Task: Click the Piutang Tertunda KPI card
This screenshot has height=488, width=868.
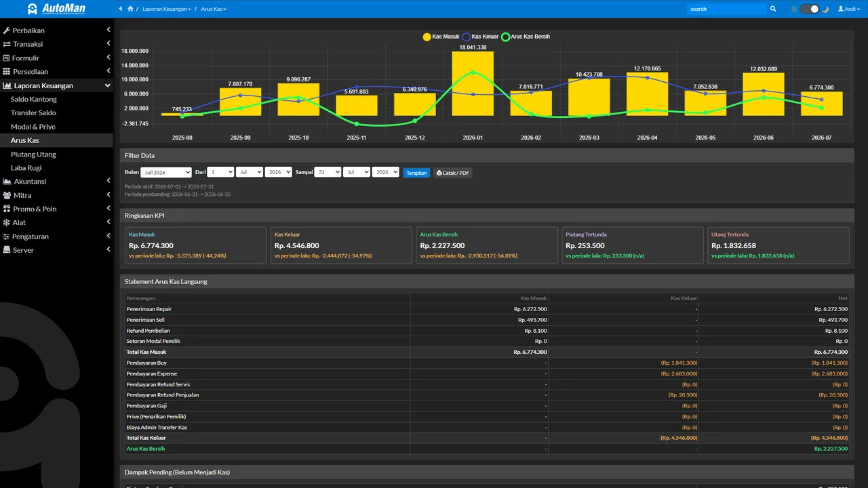Action: tap(633, 245)
